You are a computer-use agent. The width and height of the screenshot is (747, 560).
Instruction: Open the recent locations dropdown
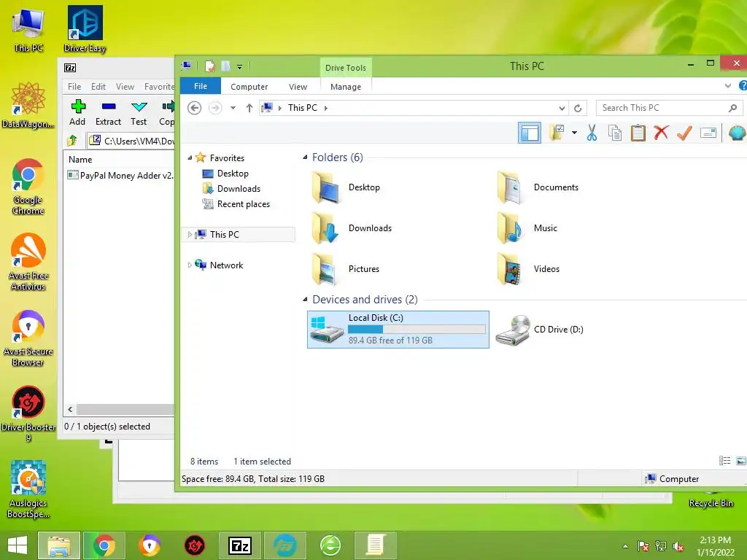(233, 108)
